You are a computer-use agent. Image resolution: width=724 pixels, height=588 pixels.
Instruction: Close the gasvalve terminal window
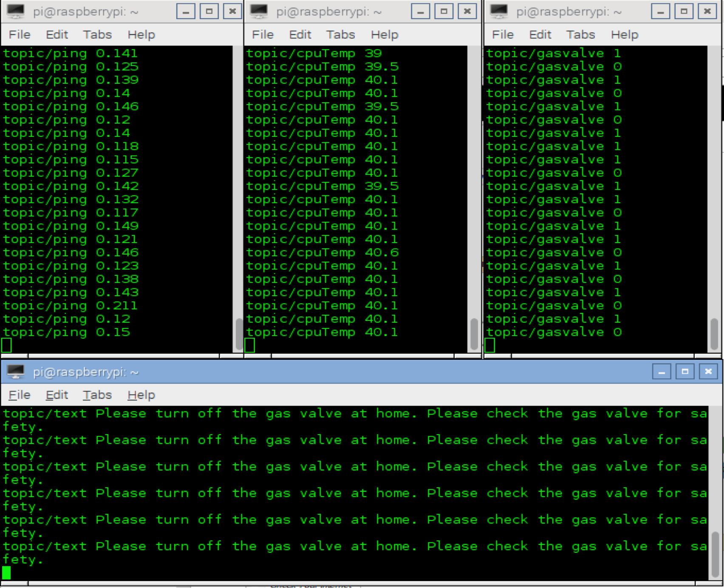click(x=707, y=11)
